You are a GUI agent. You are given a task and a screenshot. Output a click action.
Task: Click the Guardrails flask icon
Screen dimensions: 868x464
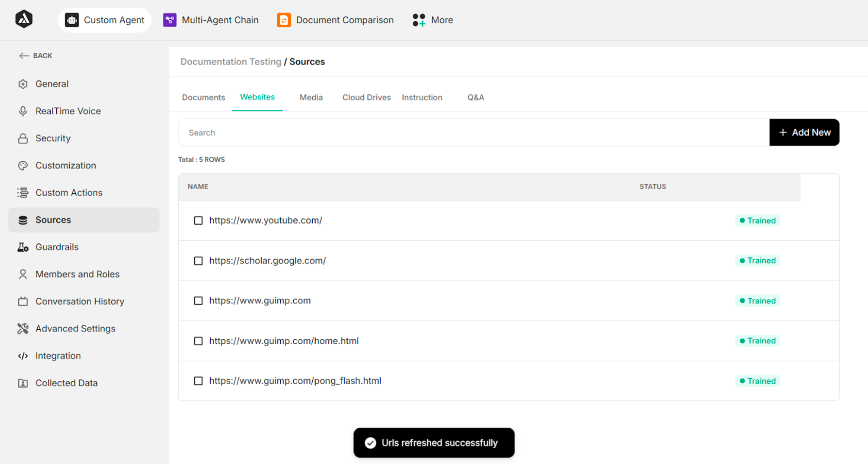pos(23,247)
